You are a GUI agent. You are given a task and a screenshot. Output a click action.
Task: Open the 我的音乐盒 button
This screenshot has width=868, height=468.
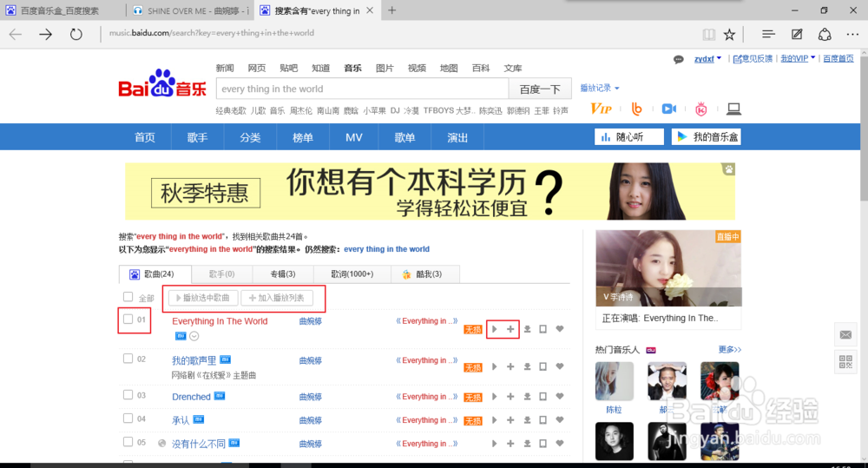pos(707,137)
